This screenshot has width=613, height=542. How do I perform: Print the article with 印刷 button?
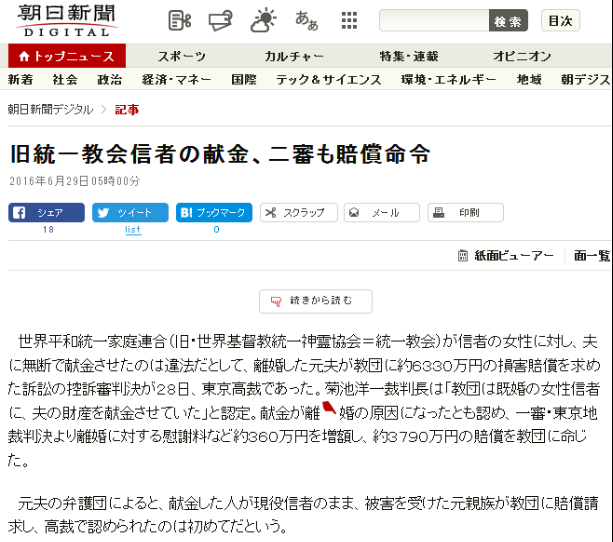click(x=465, y=213)
